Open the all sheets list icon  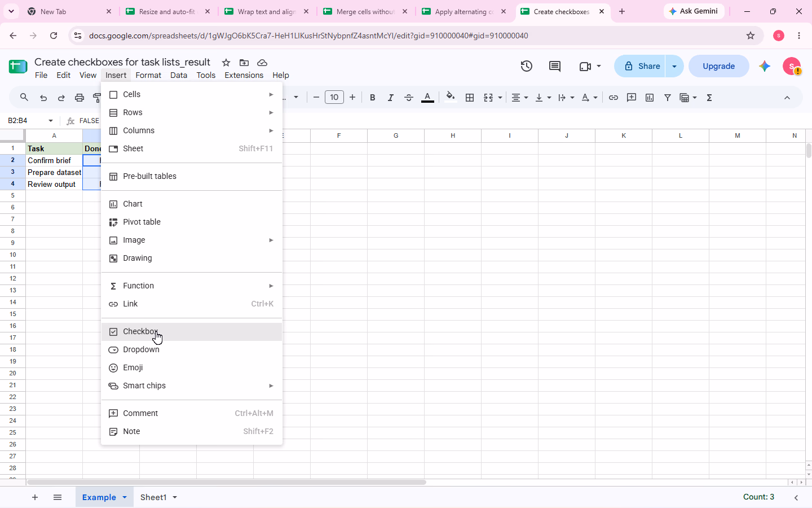(x=58, y=497)
